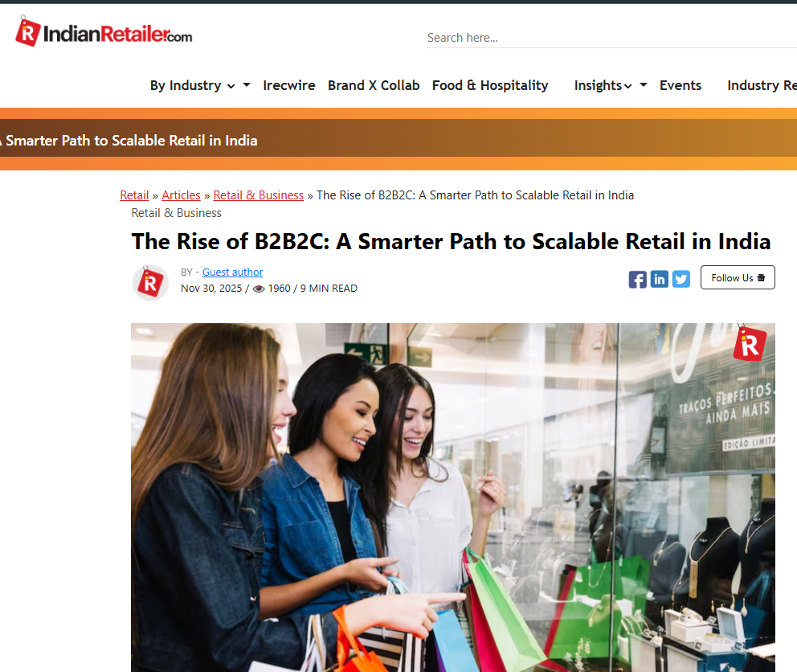This screenshot has width=797, height=672.
Task: Click the author avatar R logo
Action: [x=150, y=282]
